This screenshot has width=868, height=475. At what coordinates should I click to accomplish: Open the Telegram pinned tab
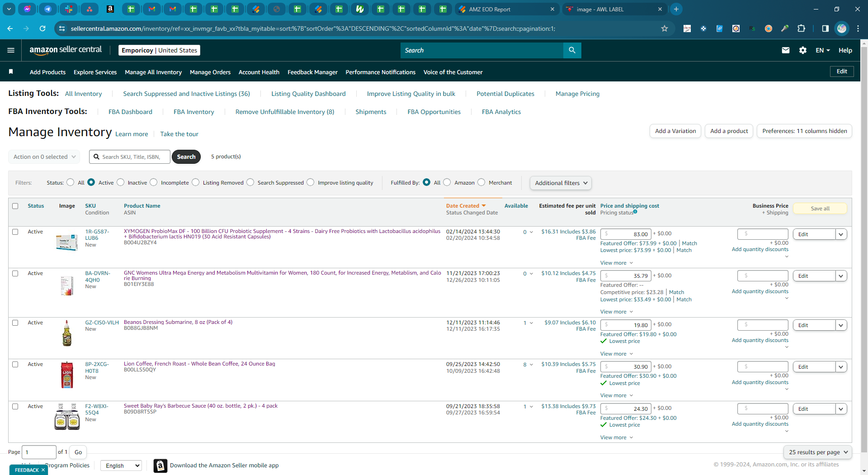coord(48,9)
